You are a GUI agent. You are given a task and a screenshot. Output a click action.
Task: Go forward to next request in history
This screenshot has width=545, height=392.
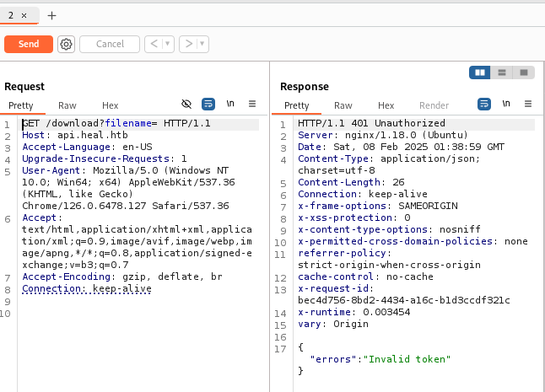point(188,44)
